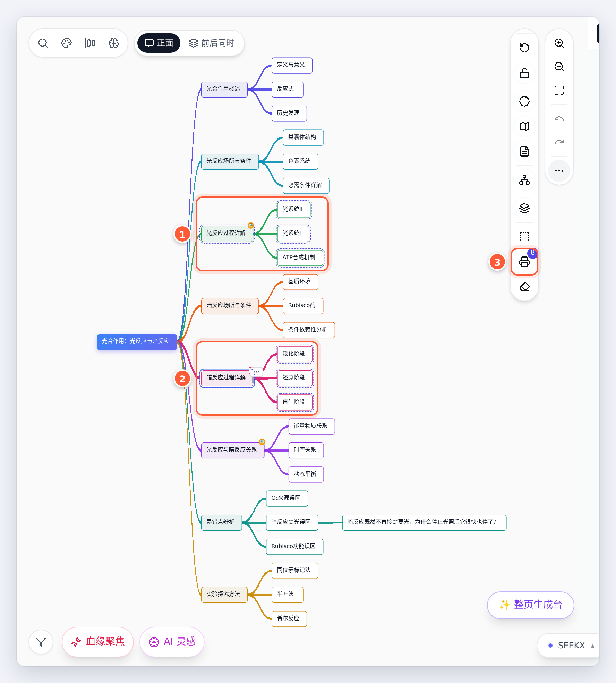Click the 整页生成台 button
This screenshot has width=616, height=683.
coord(531,605)
